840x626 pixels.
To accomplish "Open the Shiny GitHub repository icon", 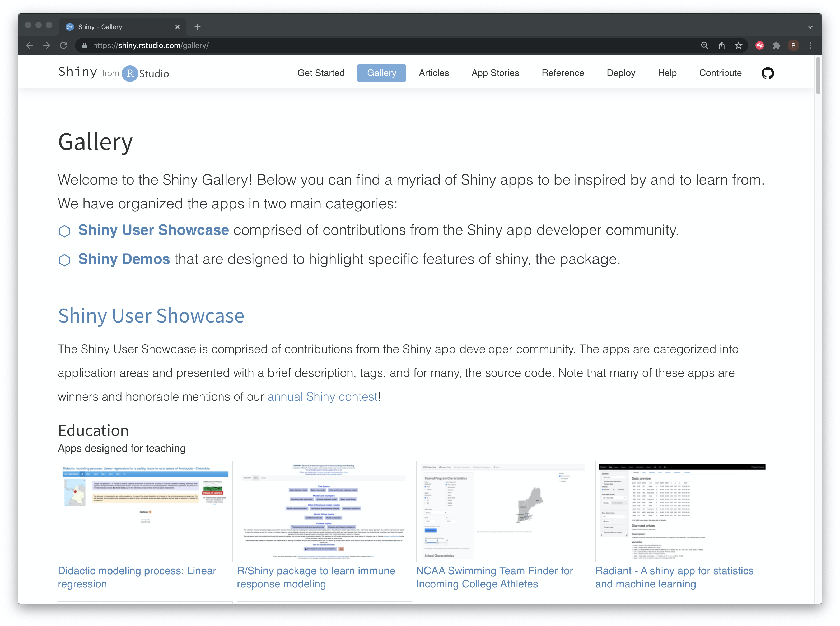I will point(768,73).
